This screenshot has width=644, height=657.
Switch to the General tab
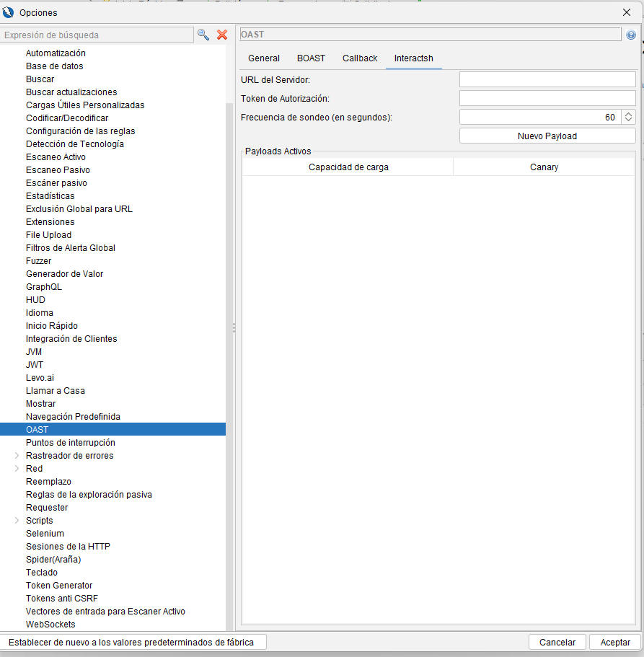pos(264,58)
